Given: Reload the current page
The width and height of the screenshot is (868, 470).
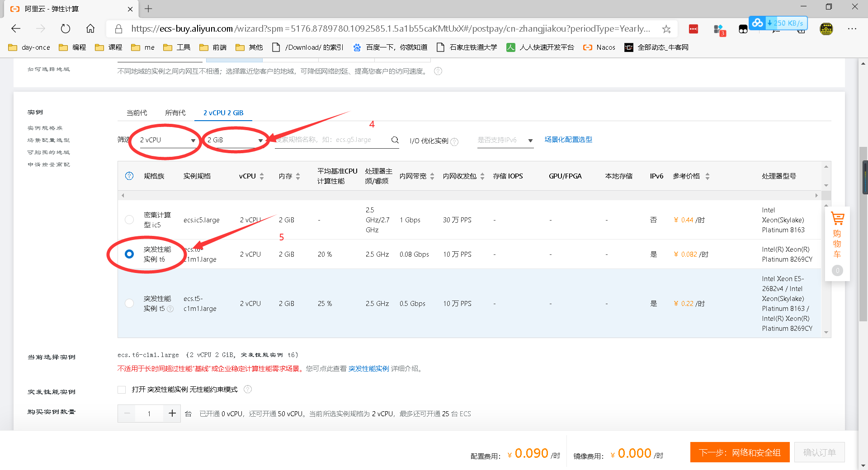Looking at the screenshot, I should pos(66,29).
